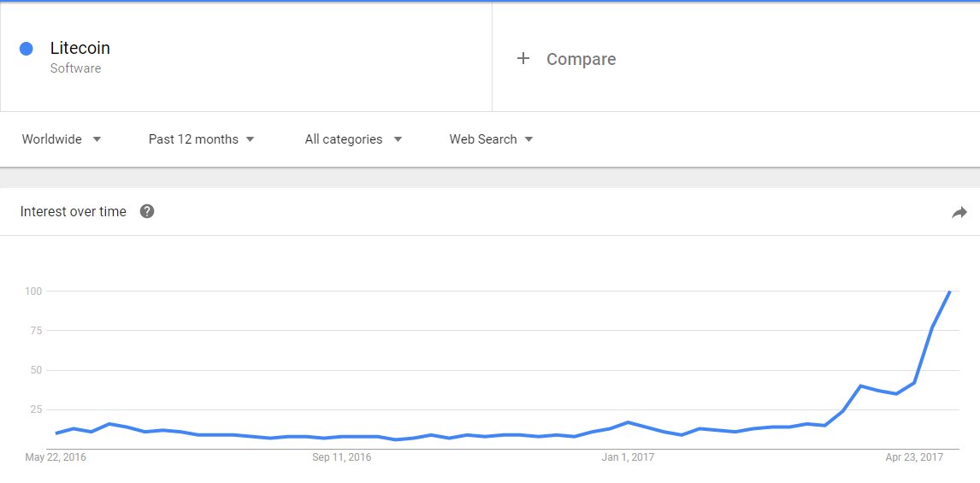Select the blue dot next to Litecoin
This screenshot has height=483, width=980.
click(27, 49)
